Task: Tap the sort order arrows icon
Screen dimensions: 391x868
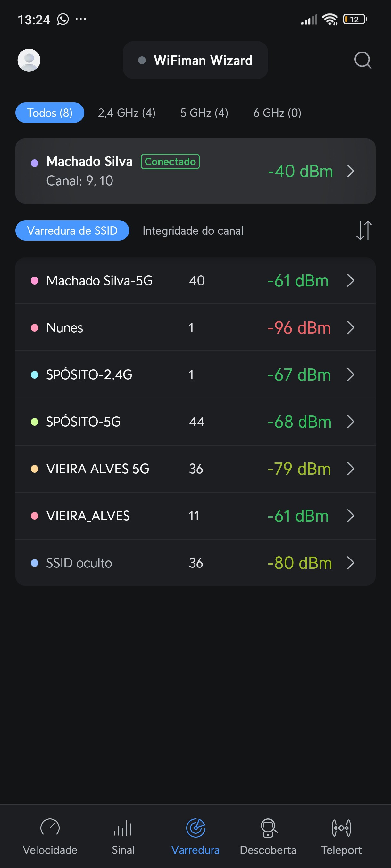Action: pyautogui.click(x=364, y=230)
